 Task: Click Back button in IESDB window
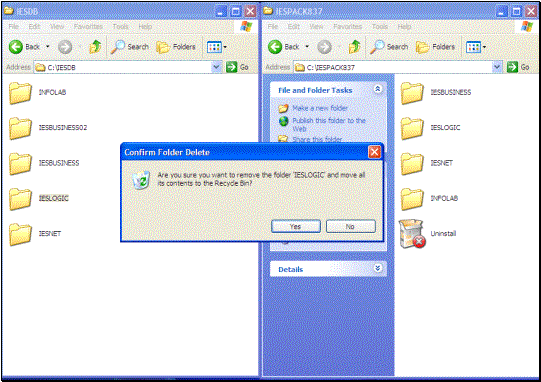click(x=25, y=47)
